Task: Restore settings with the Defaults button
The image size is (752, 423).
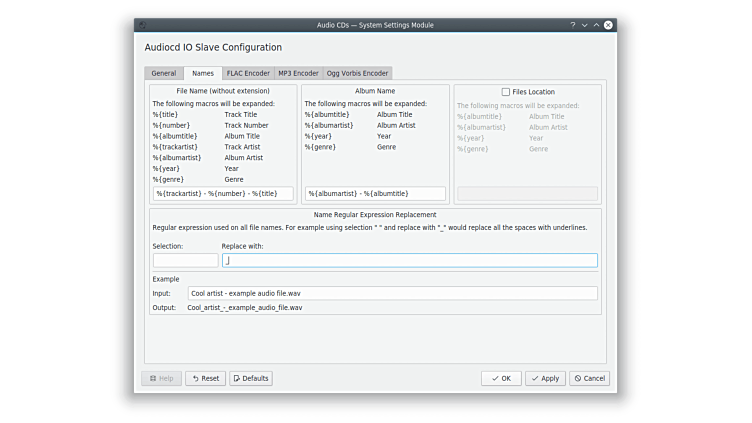Action: tap(251, 378)
